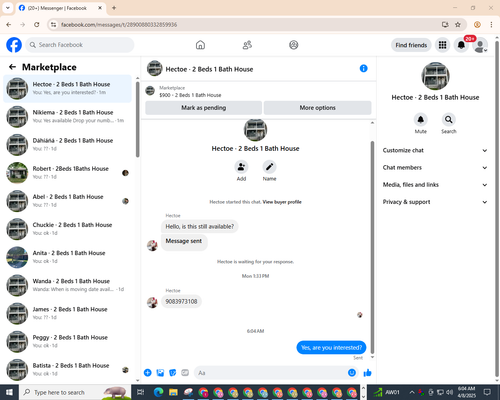Show hidden system tray icons
The image size is (500, 400).
point(412,392)
